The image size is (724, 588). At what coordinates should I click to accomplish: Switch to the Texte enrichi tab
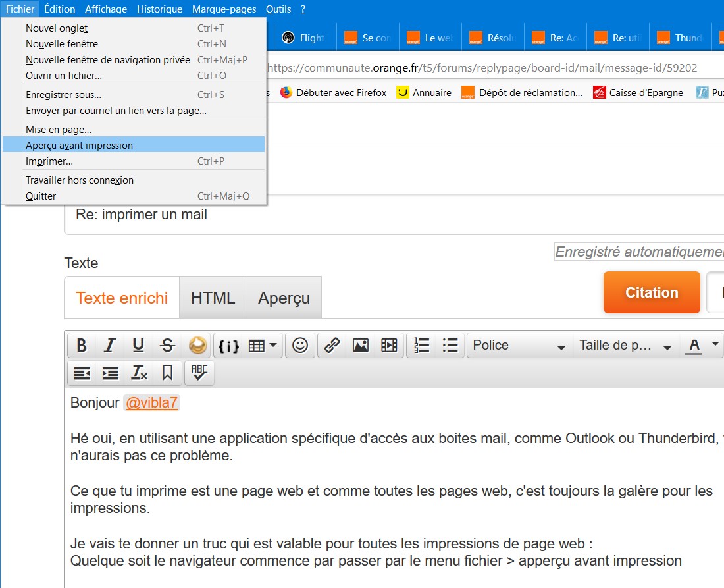pos(122,298)
